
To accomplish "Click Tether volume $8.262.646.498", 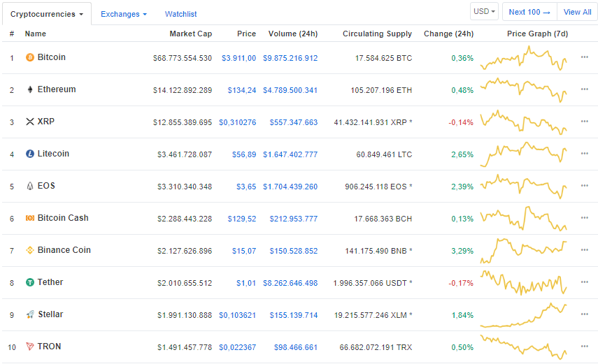I will (x=290, y=283).
